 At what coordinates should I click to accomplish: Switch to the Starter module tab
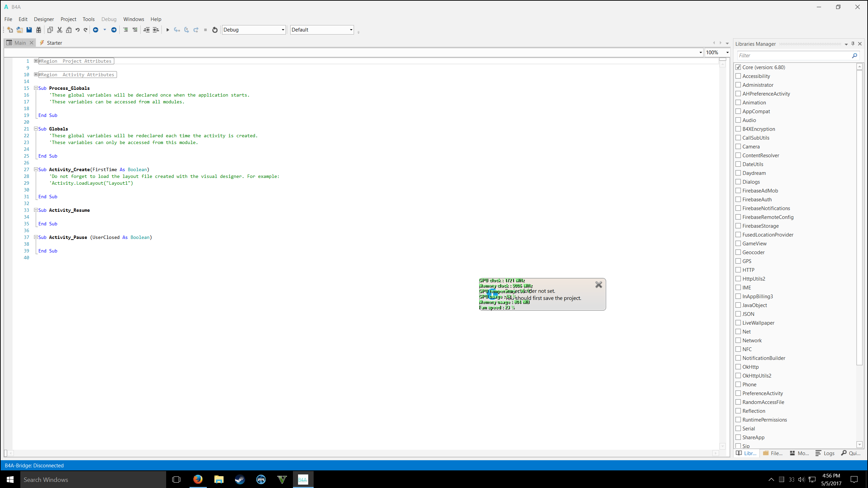point(54,43)
